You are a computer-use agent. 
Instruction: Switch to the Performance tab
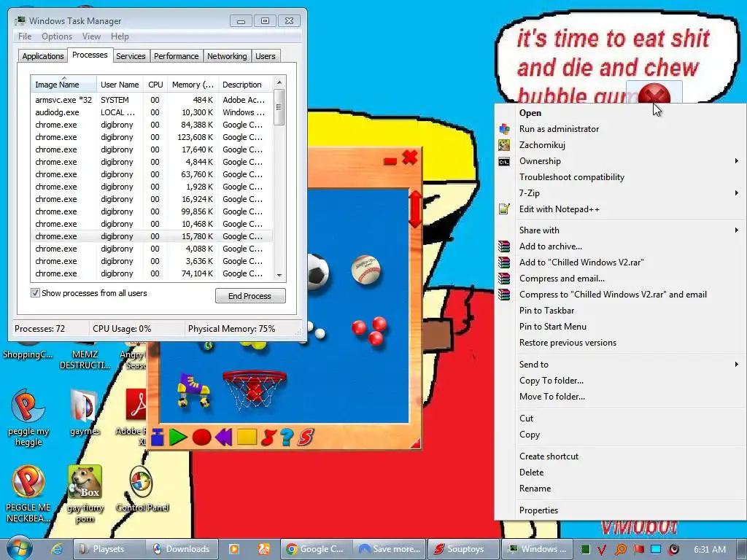176,56
